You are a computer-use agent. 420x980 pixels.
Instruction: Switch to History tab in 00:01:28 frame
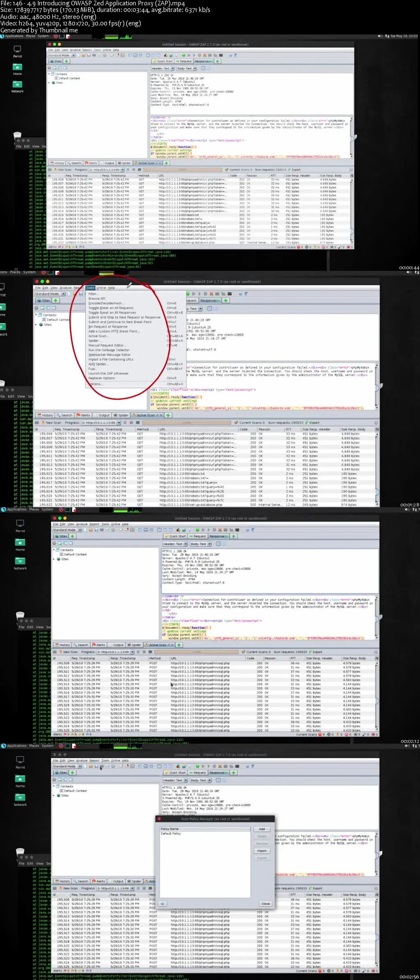pos(45,415)
